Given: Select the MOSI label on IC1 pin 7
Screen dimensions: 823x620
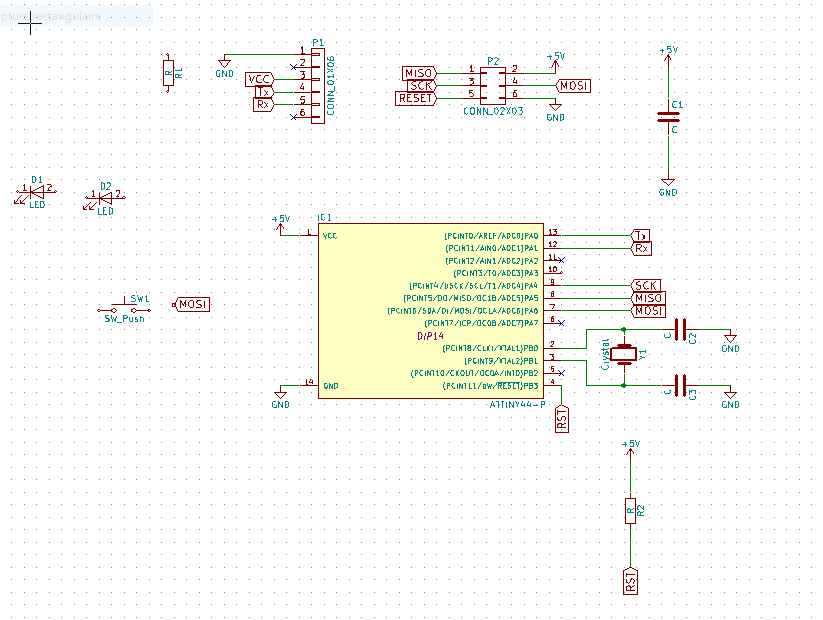Looking at the screenshot, I should pyautogui.click(x=648, y=311).
